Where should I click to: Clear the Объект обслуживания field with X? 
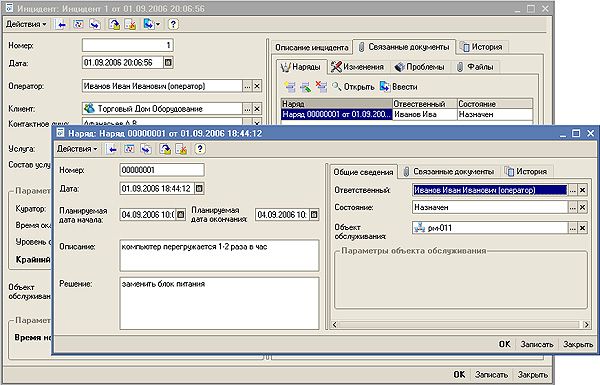click(x=582, y=228)
